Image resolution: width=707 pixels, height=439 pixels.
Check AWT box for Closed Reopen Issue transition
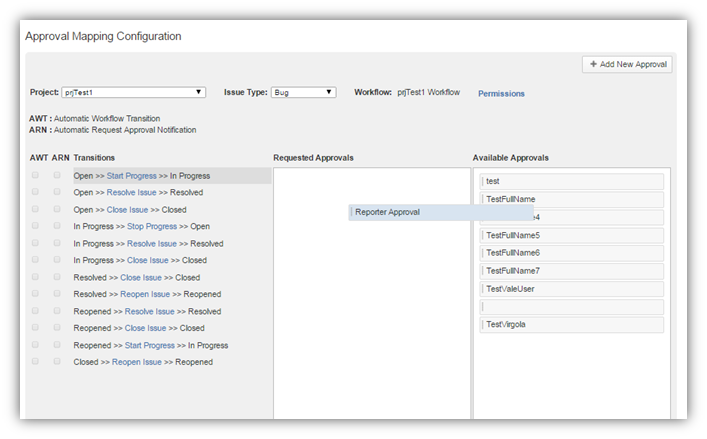(x=36, y=362)
